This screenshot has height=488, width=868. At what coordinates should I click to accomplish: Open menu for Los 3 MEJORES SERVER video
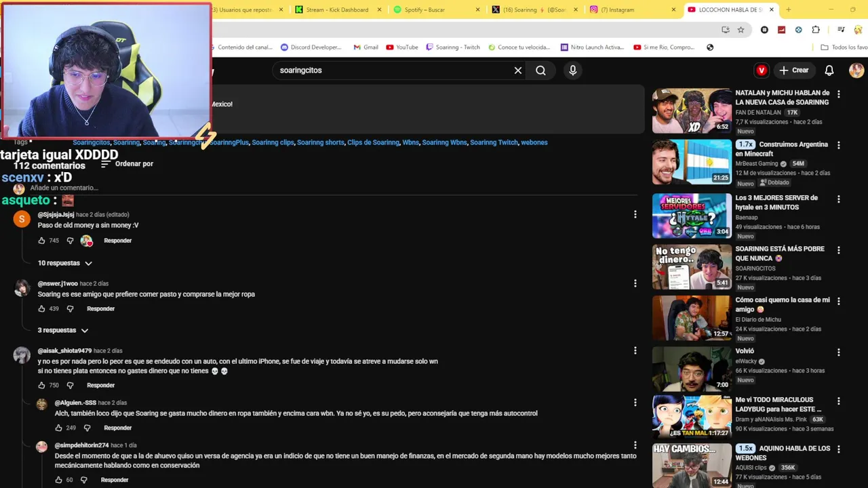(x=839, y=199)
